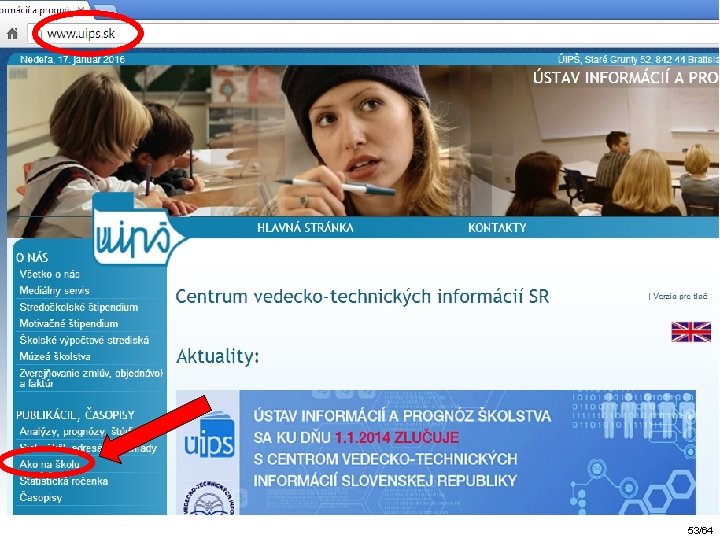The image size is (720, 540).
Task: Open the HLAVNÁ STRÁNKA menu item
Action: coord(305,228)
